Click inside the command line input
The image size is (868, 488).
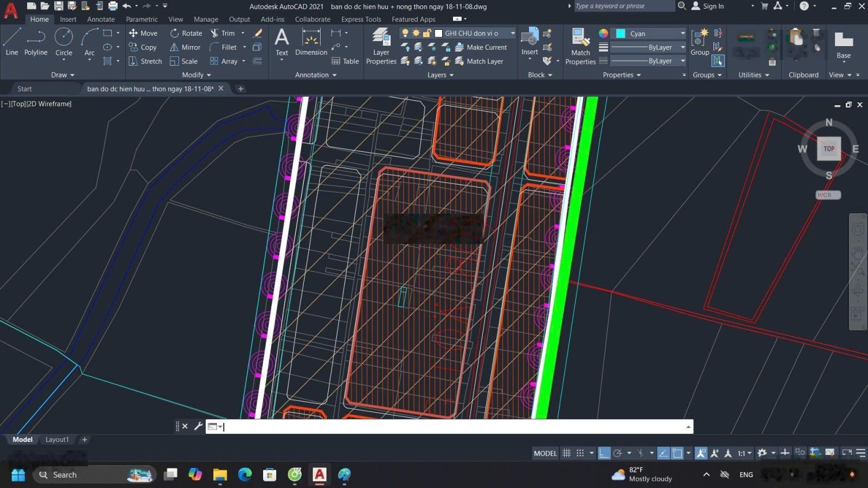point(380,427)
